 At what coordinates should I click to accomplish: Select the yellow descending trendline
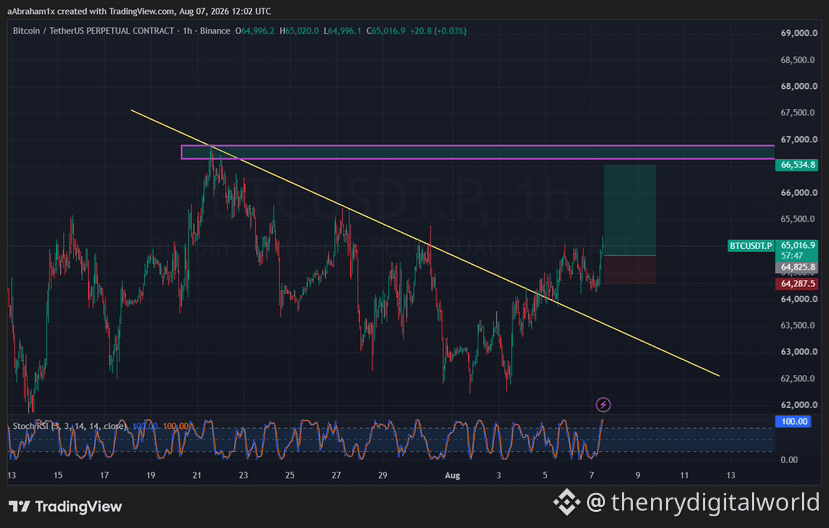pos(425,243)
